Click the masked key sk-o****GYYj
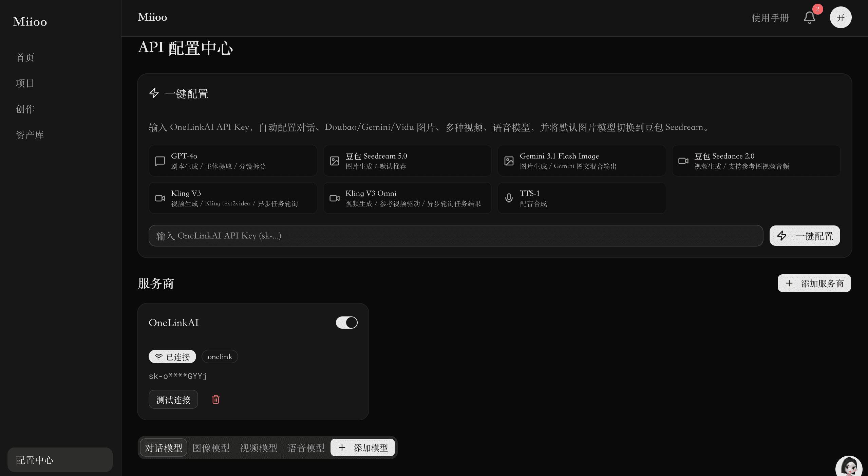This screenshot has width=868, height=476. (x=178, y=376)
